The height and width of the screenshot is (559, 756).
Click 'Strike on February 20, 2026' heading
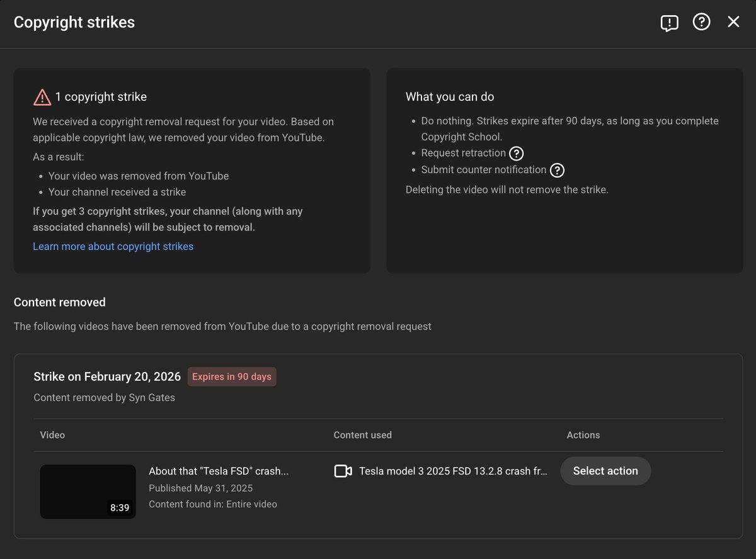tap(107, 376)
